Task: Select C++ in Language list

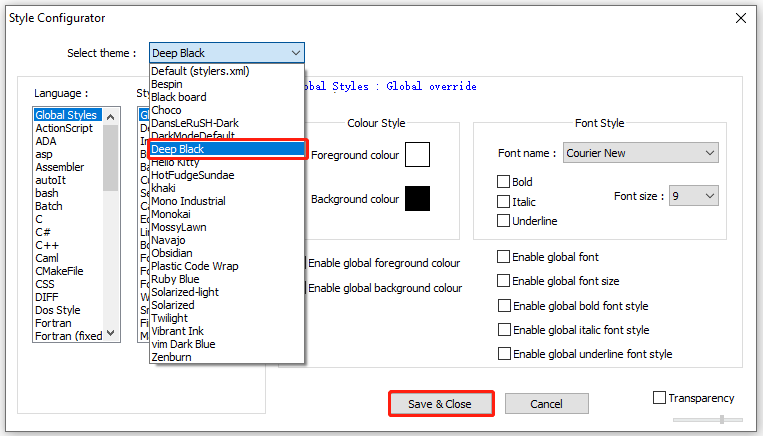Action: [68, 245]
